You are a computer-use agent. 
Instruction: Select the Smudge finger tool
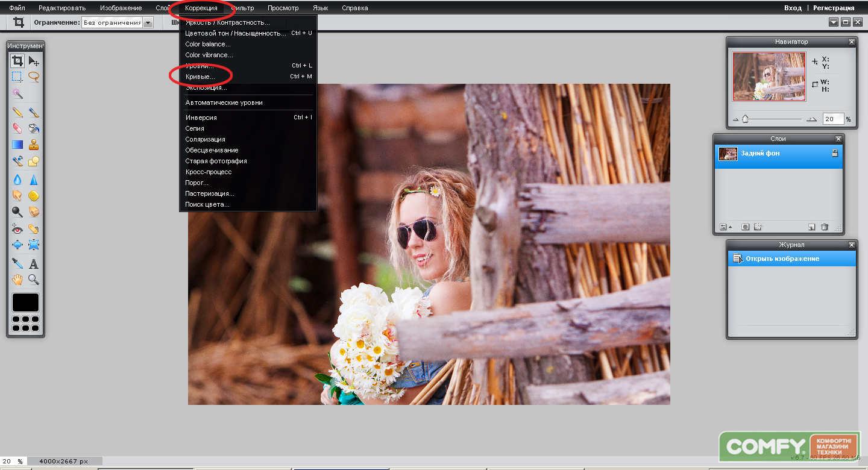point(17,196)
